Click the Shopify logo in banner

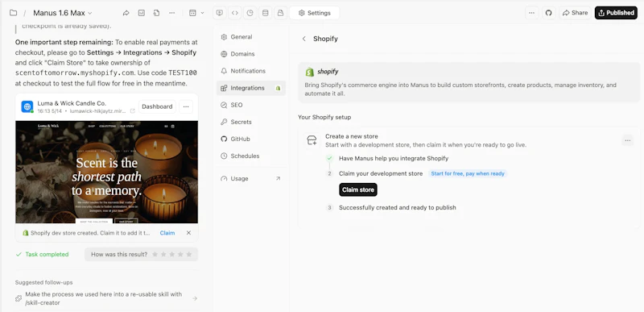321,72
